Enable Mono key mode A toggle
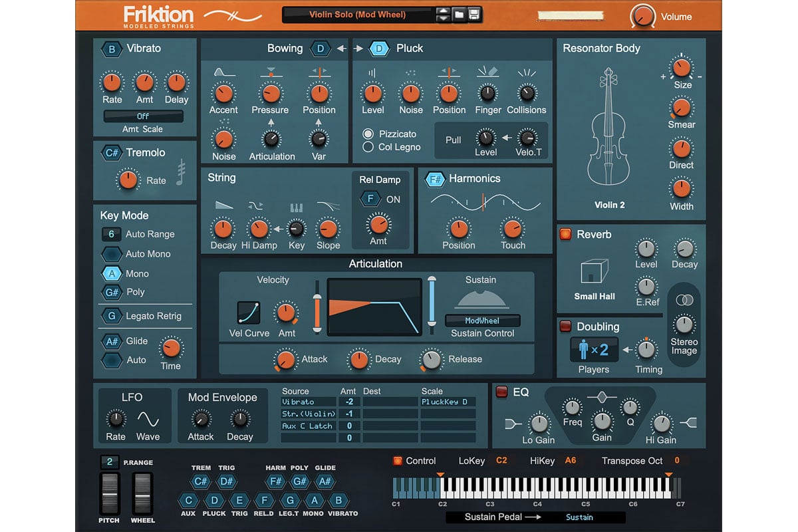This screenshot has width=798, height=532. point(111,273)
